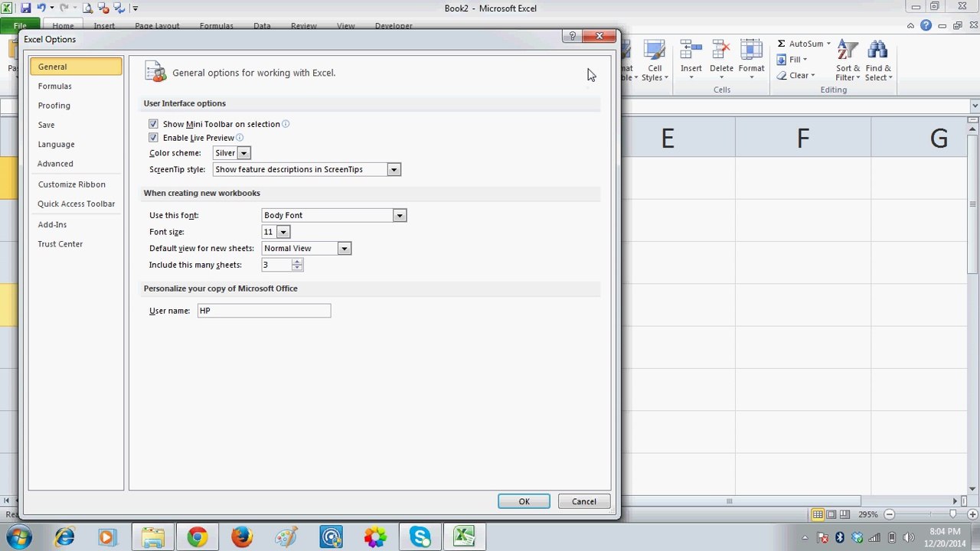Open Skype from taskbar

tap(420, 537)
